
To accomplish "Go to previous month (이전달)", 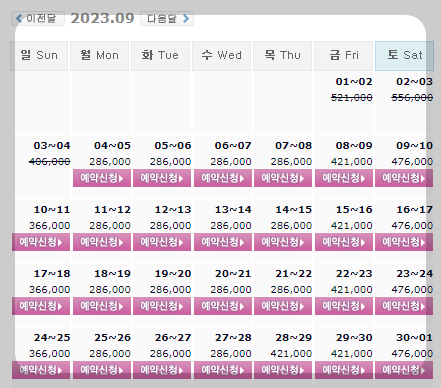I will pyautogui.click(x=38, y=18).
